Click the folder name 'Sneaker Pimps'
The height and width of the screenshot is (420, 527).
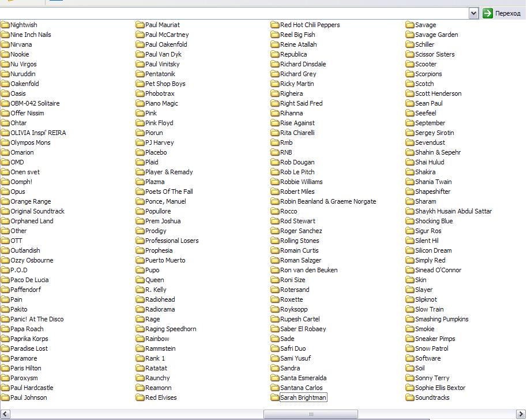[x=435, y=339]
